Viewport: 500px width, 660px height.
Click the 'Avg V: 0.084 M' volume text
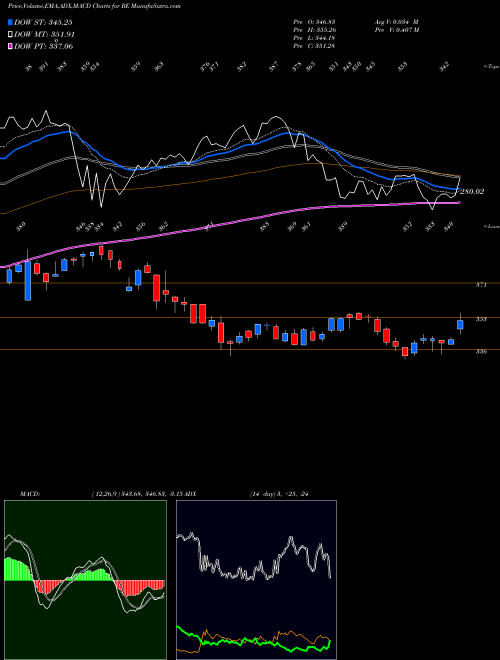(x=396, y=21)
